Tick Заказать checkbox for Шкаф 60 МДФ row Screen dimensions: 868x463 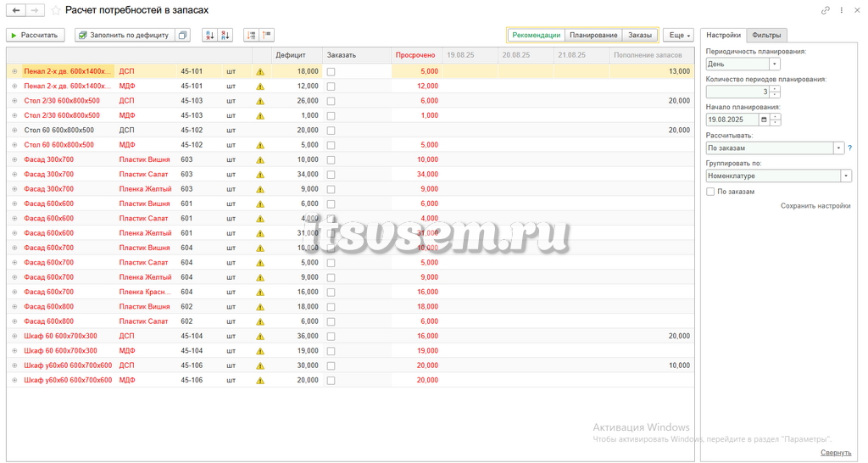pyautogui.click(x=331, y=350)
